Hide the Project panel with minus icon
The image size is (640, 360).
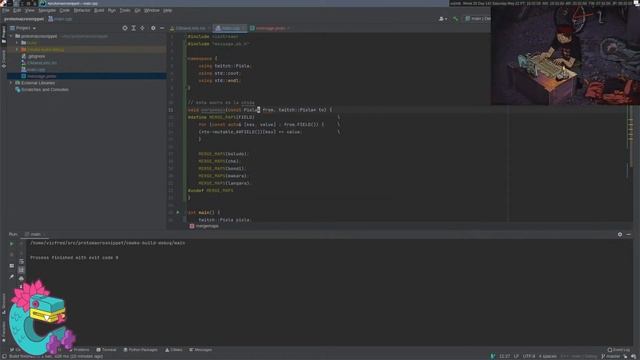point(162,28)
